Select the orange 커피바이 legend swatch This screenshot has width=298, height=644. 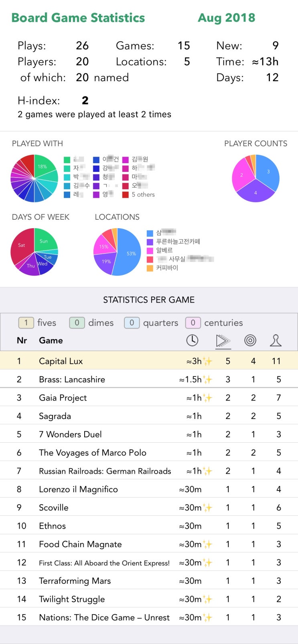point(150,268)
